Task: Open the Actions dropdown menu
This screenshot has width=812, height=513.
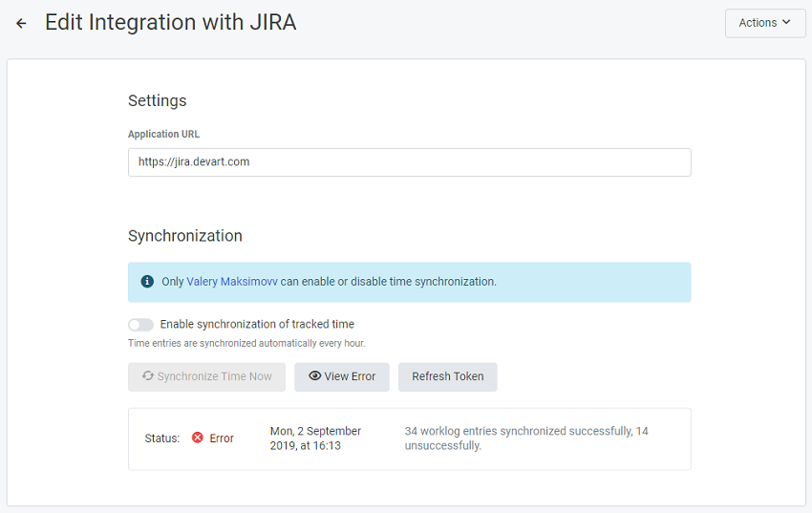Action: coord(765,23)
